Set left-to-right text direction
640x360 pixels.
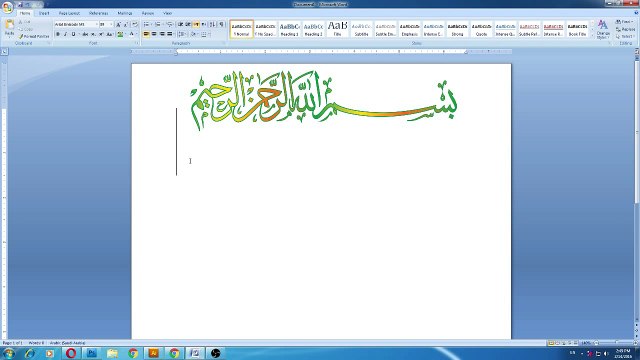pos(196,24)
